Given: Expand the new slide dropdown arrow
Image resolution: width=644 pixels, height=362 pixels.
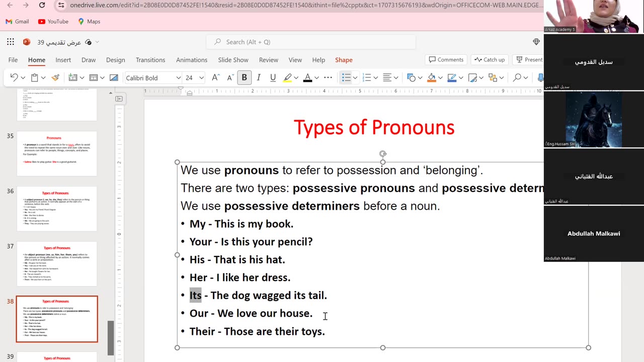Looking at the screenshot, I should point(82,78).
